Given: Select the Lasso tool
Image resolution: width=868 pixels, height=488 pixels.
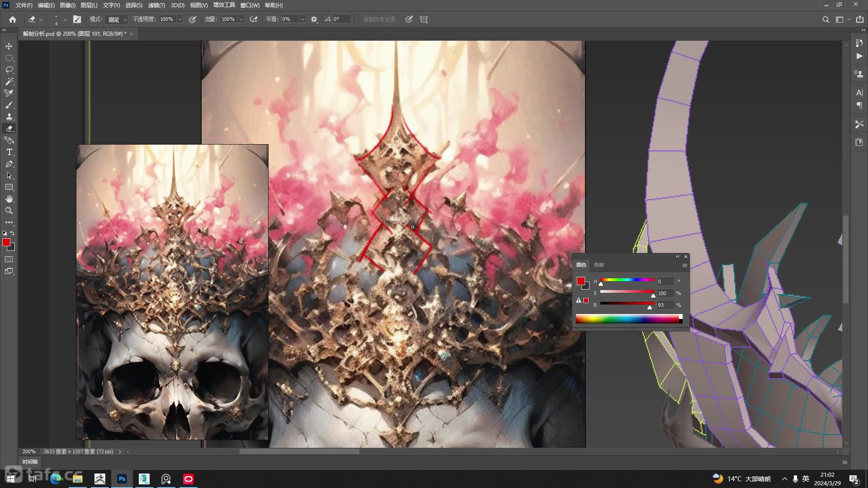Looking at the screenshot, I should 9,70.
